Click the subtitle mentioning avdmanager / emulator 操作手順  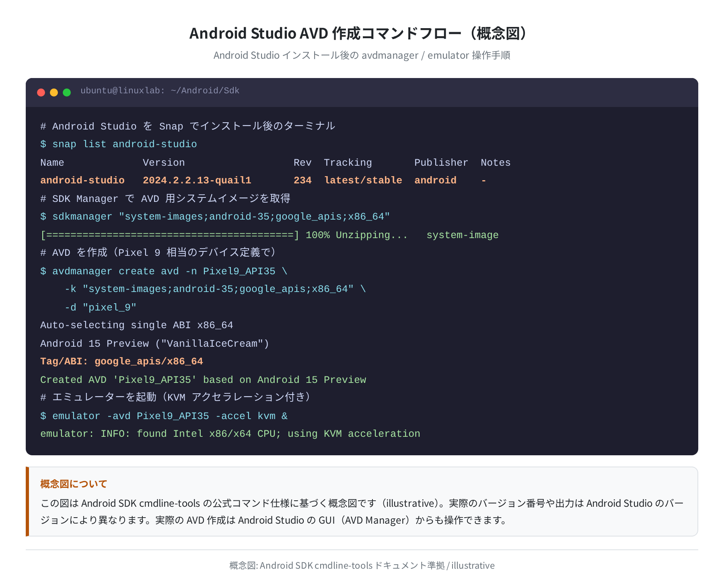click(x=362, y=55)
